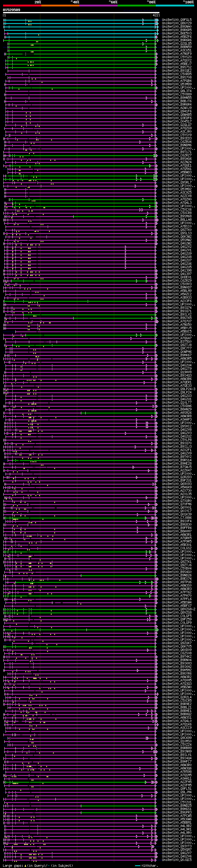
Task: Select label UniRef100_B9HN55
Action: [177, 98]
